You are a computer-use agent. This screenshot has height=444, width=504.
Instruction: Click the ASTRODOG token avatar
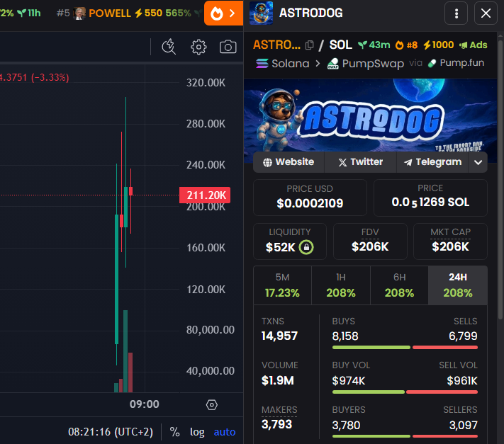(261, 13)
